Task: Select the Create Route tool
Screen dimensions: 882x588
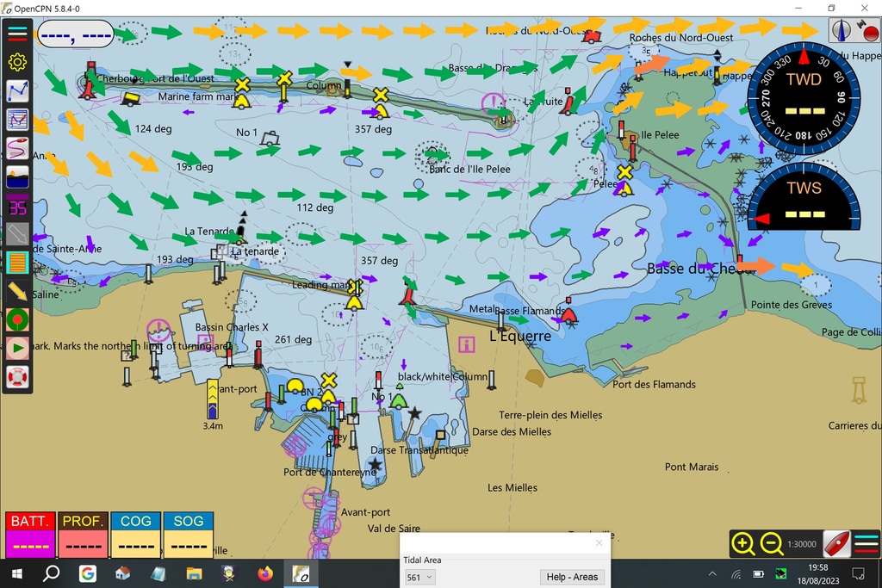Action: [x=17, y=91]
